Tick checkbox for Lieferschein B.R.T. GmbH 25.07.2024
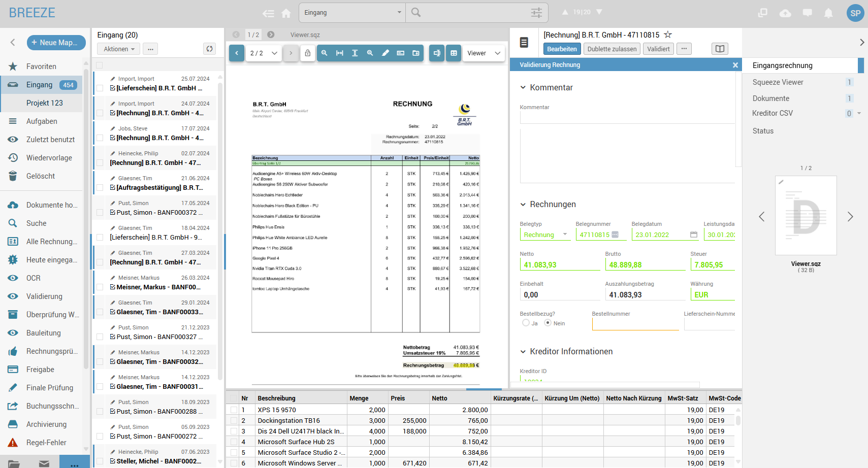This screenshot has width=868, height=468. [x=100, y=88]
